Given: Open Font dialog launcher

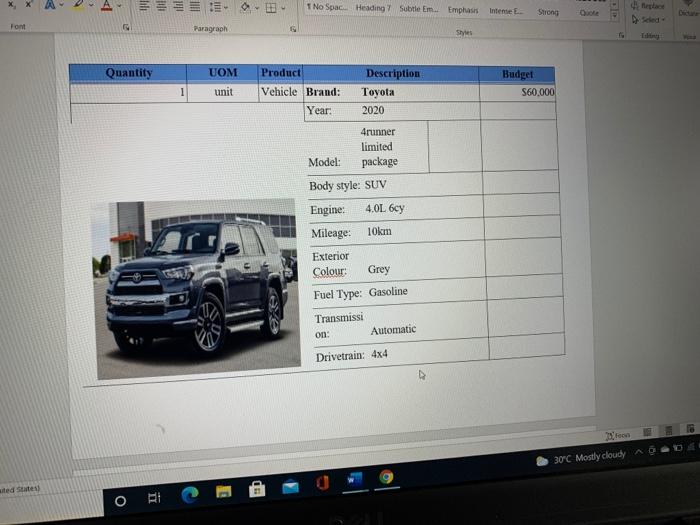Looking at the screenshot, I should click(x=126, y=27).
